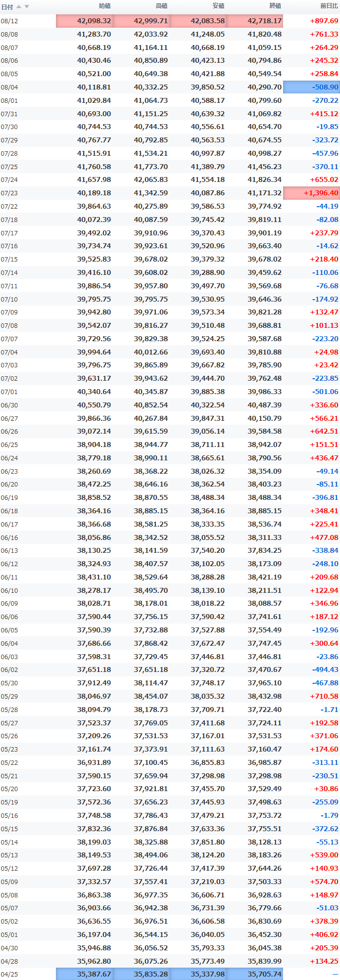This screenshot has height=980, width=340.
Task: Click the change value -174.92
Action: pyautogui.click(x=325, y=299)
